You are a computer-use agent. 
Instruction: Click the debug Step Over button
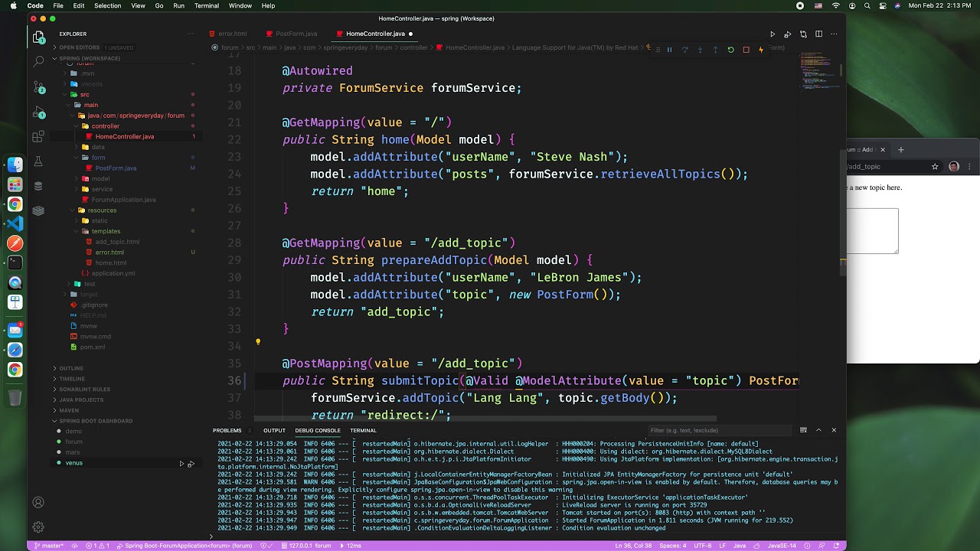[684, 50]
